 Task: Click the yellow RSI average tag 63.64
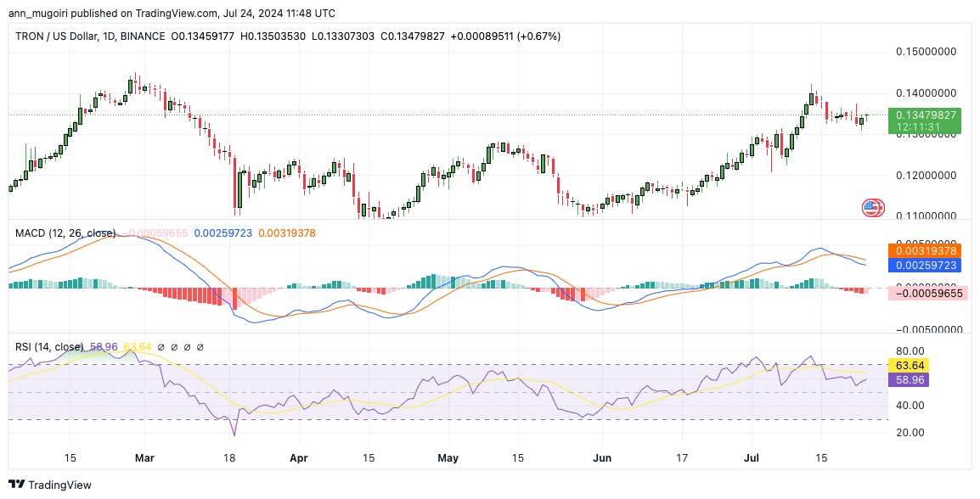click(x=908, y=366)
